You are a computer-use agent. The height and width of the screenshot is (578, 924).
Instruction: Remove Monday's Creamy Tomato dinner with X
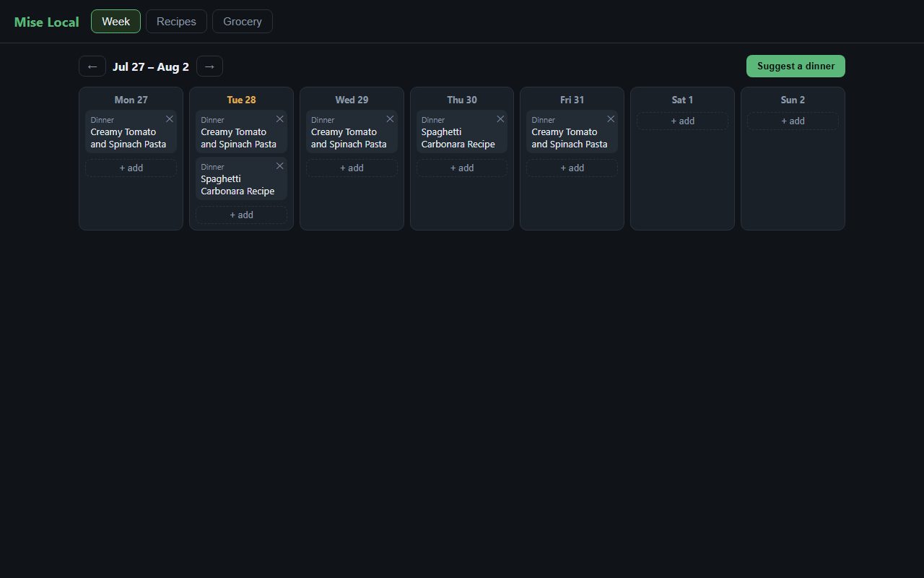coord(170,119)
